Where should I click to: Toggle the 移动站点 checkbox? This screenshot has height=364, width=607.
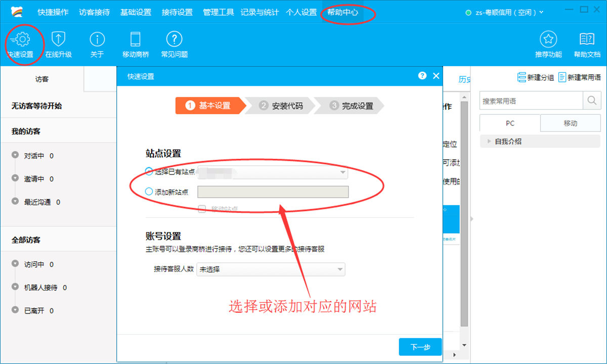[202, 209]
